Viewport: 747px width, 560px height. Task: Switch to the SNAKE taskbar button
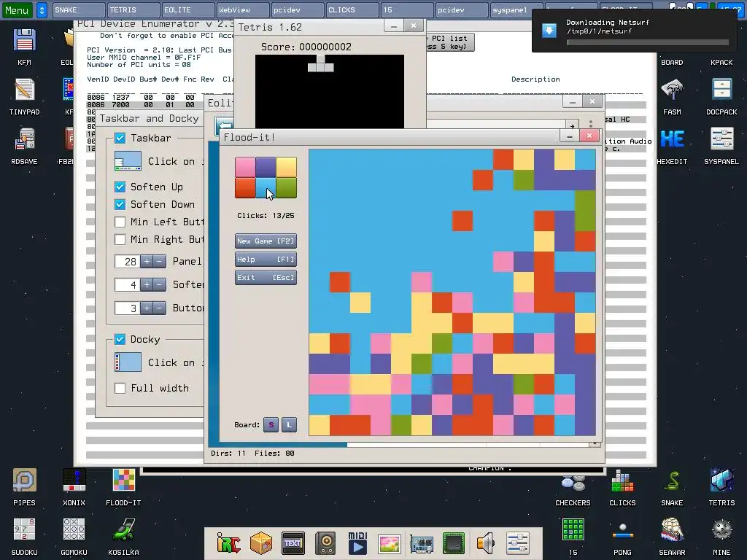tap(79, 10)
